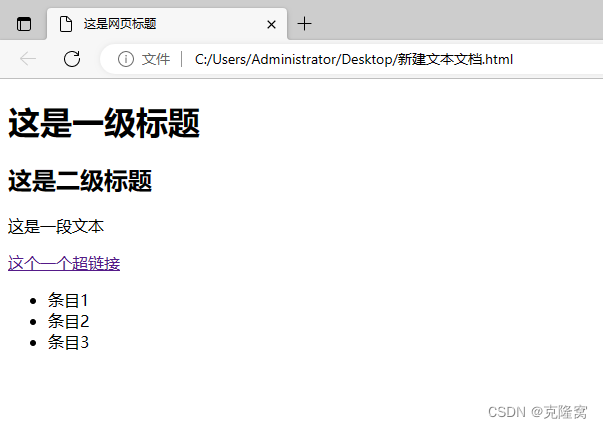Select list entry 条目1
The height and width of the screenshot is (428, 603).
point(68,300)
